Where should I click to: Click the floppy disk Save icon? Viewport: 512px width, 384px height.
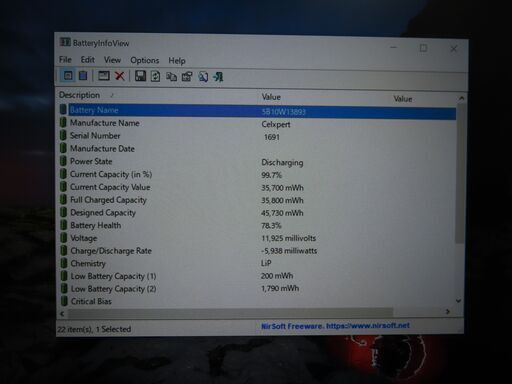[x=140, y=76]
